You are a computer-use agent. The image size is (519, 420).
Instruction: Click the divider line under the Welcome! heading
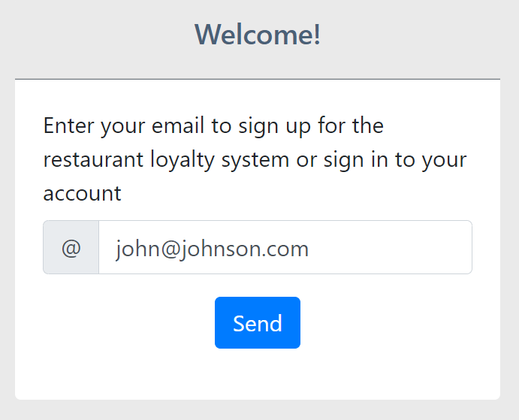point(258,79)
